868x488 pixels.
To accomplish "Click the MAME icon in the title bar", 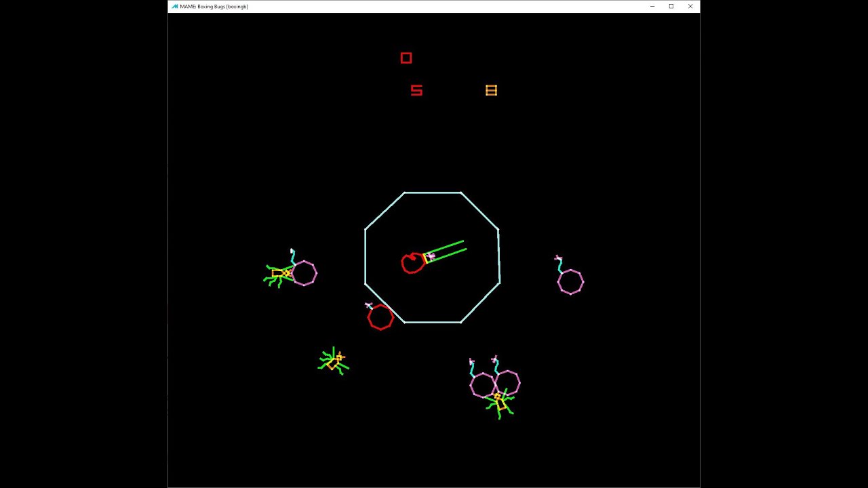I will pos(175,6).
